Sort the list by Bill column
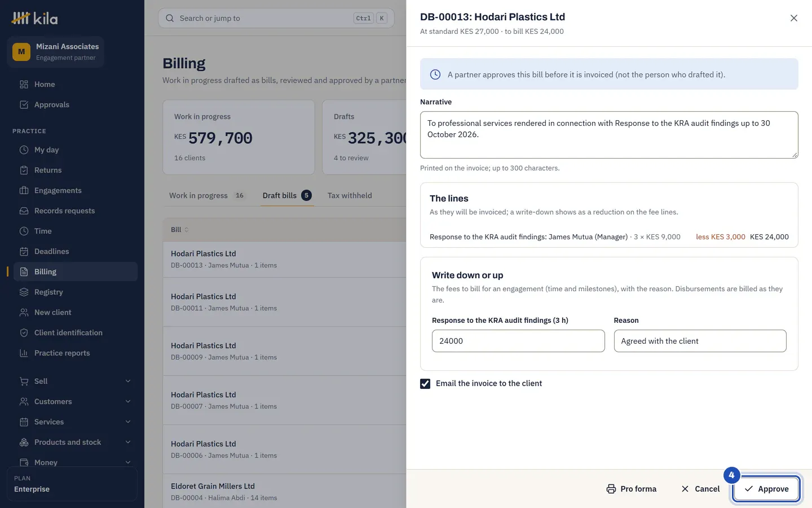This screenshot has width=812, height=508. (x=180, y=230)
